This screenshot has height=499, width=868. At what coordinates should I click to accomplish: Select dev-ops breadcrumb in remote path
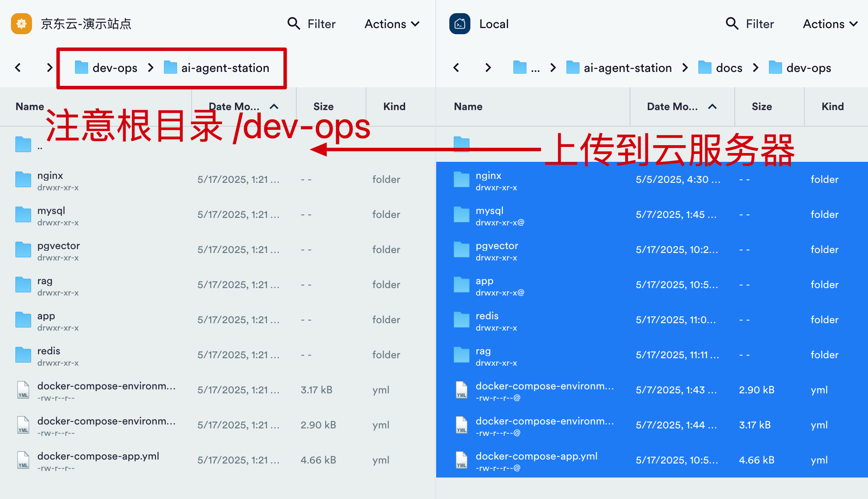(x=106, y=68)
